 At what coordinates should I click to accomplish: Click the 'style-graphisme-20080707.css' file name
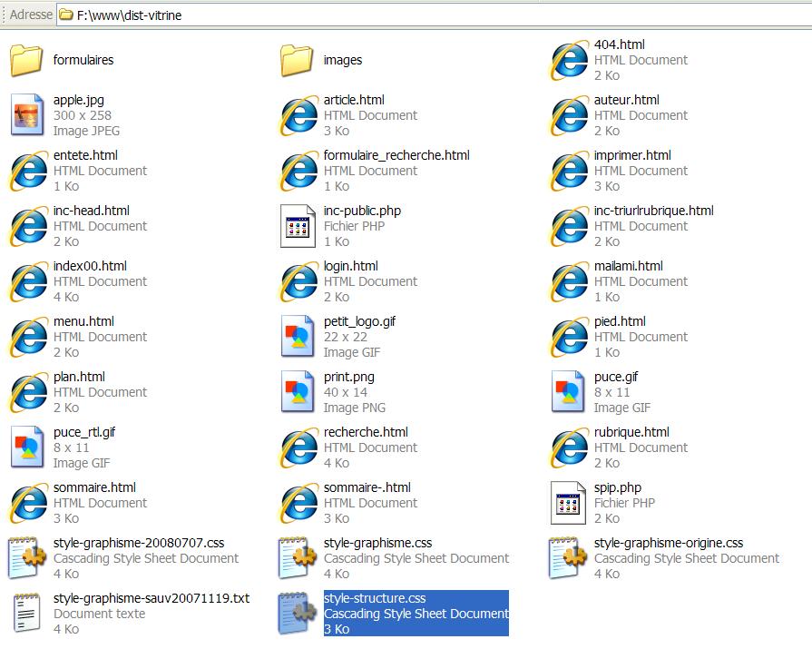point(139,543)
